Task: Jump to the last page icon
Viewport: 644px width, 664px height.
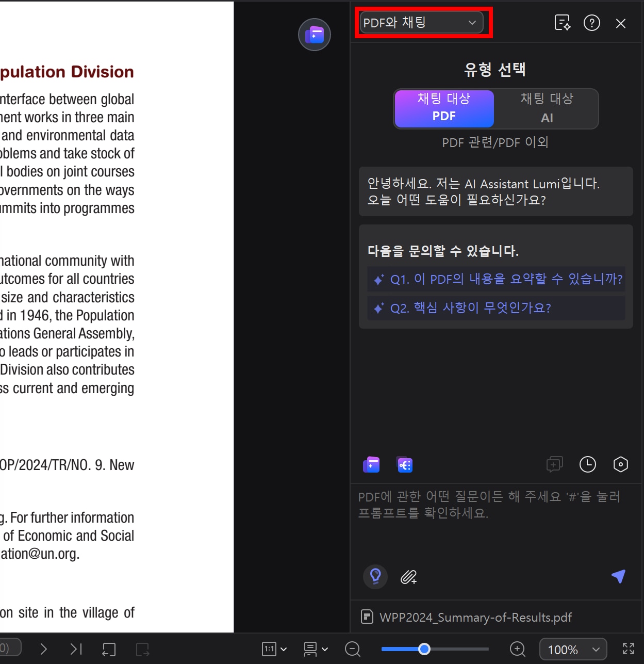Action: click(76, 649)
